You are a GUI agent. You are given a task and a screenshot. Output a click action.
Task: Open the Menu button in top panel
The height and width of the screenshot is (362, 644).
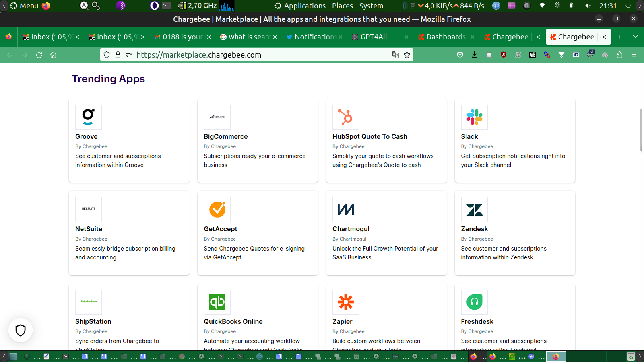(x=24, y=6)
